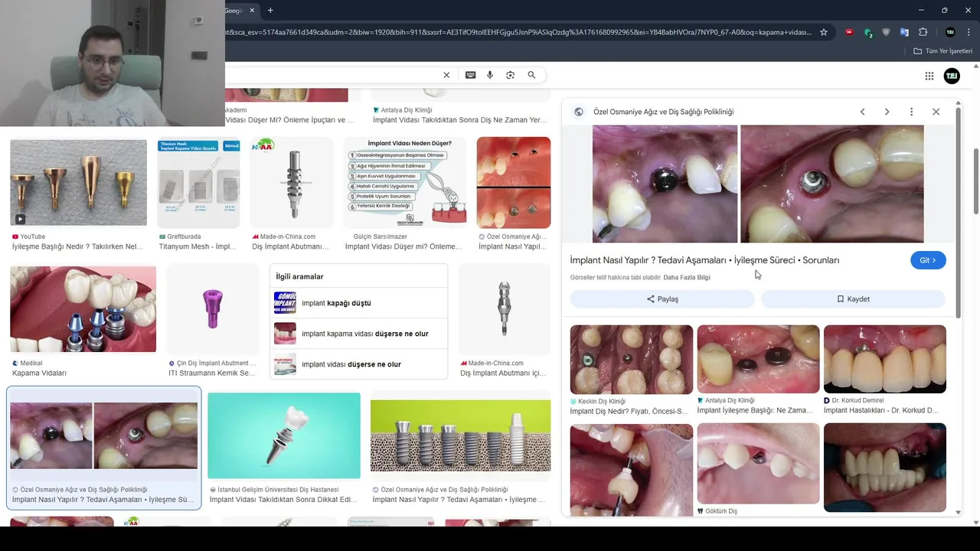The width and height of the screenshot is (980, 551).
Task: Open green implant lineup image result
Action: [x=460, y=435]
